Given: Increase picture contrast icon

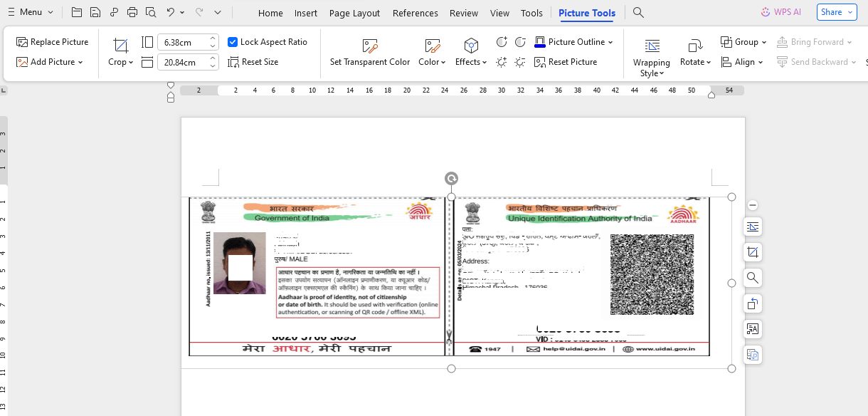Looking at the screenshot, I should click(x=502, y=42).
